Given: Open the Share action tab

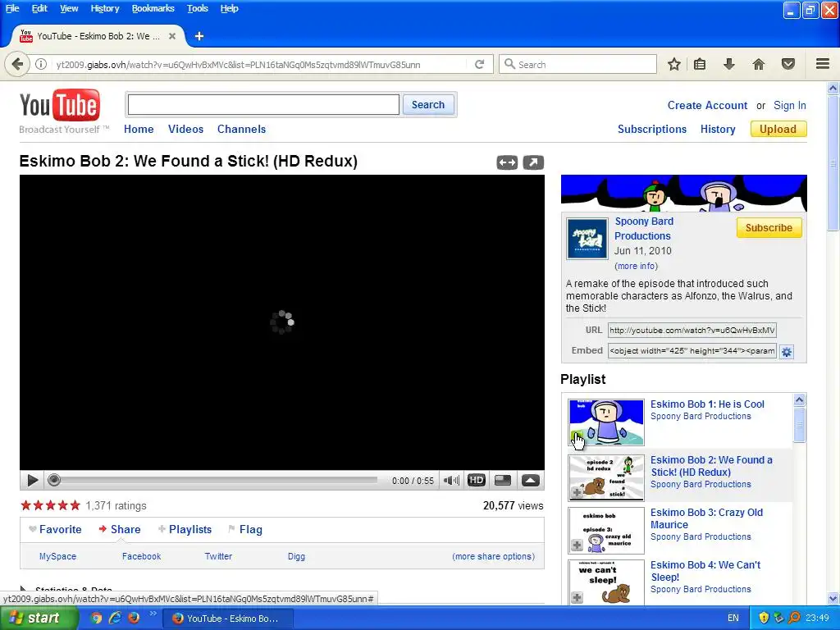Looking at the screenshot, I should 120,529.
